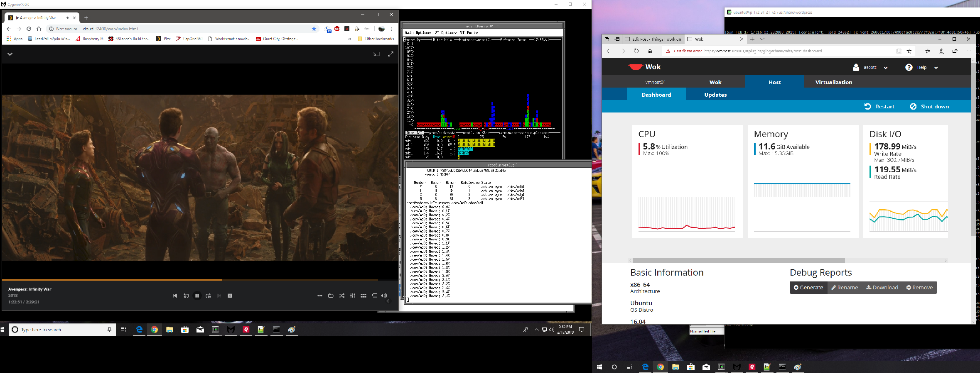Open Task View on left taskbar
This screenshot has width=980, height=374.
123,330
